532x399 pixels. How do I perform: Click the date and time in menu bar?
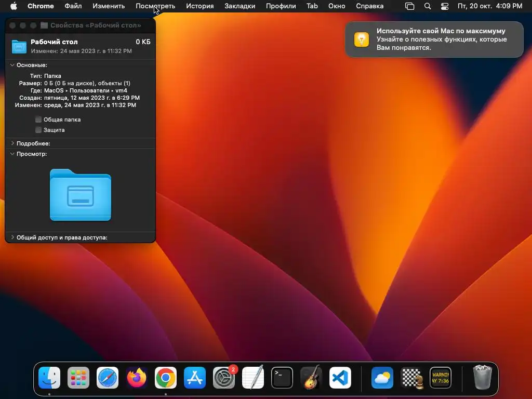point(490,6)
